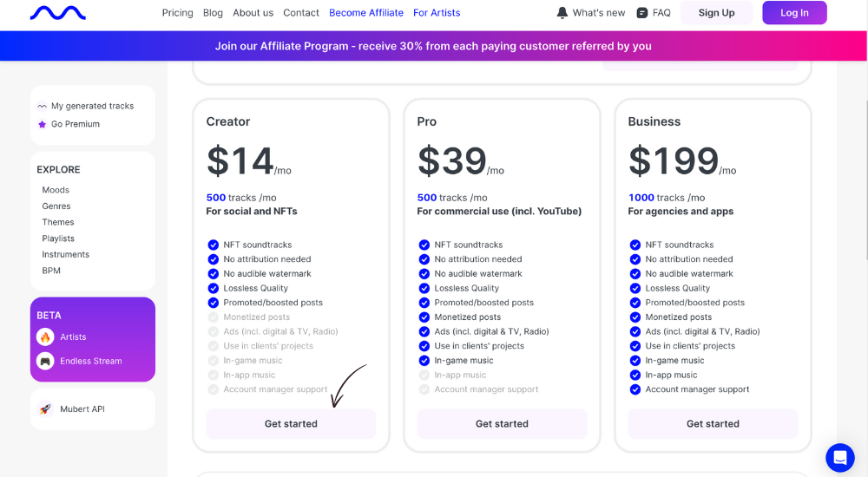868x477 pixels.
Task: Explore Playlists
Action: (58, 238)
